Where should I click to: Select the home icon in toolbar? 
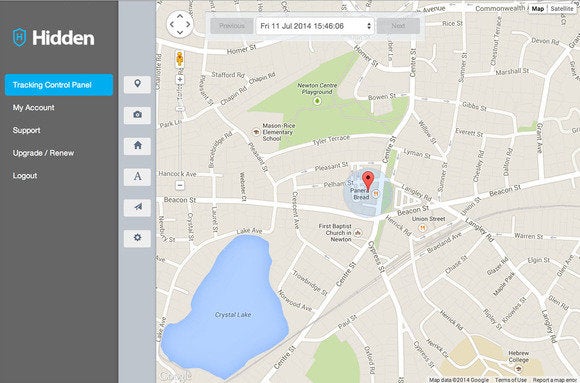click(x=137, y=146)
